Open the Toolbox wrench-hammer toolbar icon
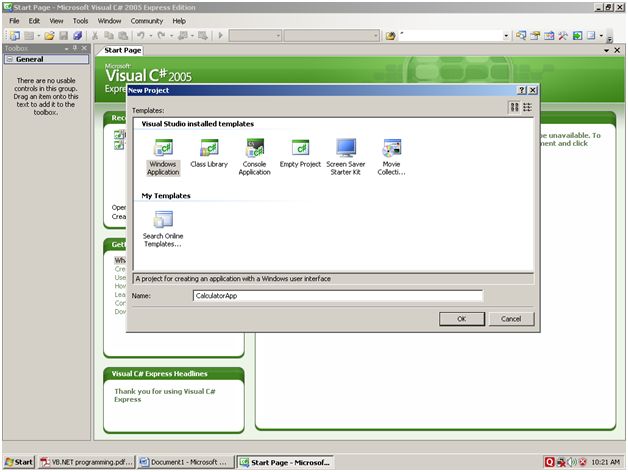 (x=563, y=36)
